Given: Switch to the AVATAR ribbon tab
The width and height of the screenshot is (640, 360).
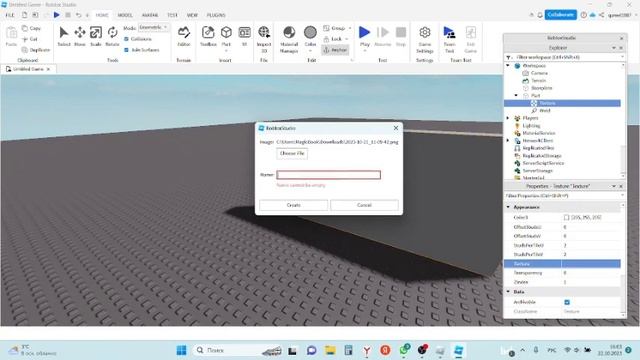Looking at the screenshot, I should (x=150, y=15).
